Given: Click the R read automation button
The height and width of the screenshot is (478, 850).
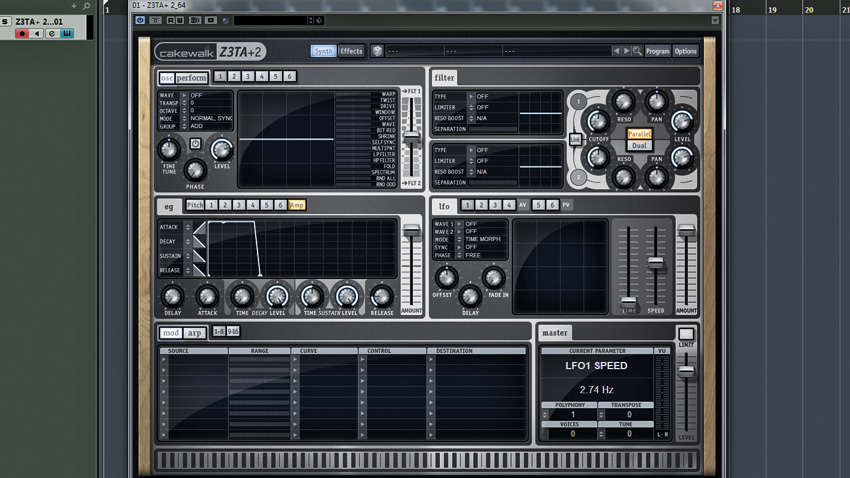Looking at the screenshot, I should click(x=171, y=20).
